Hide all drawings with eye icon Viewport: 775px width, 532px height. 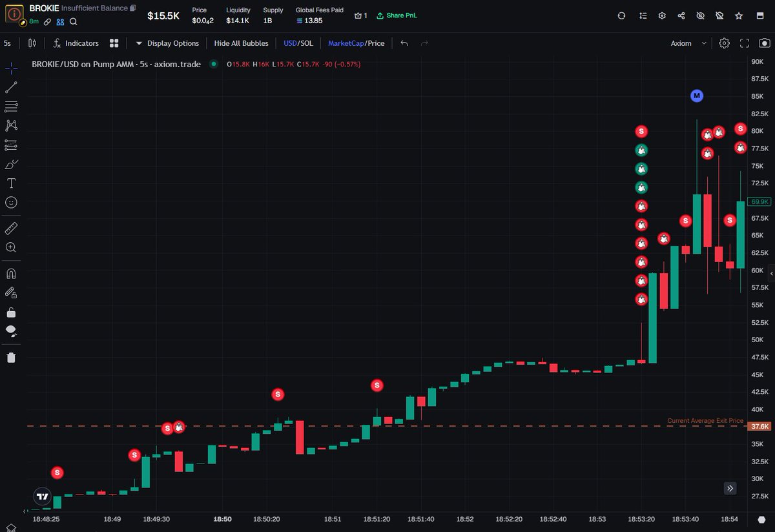[11, 332]
